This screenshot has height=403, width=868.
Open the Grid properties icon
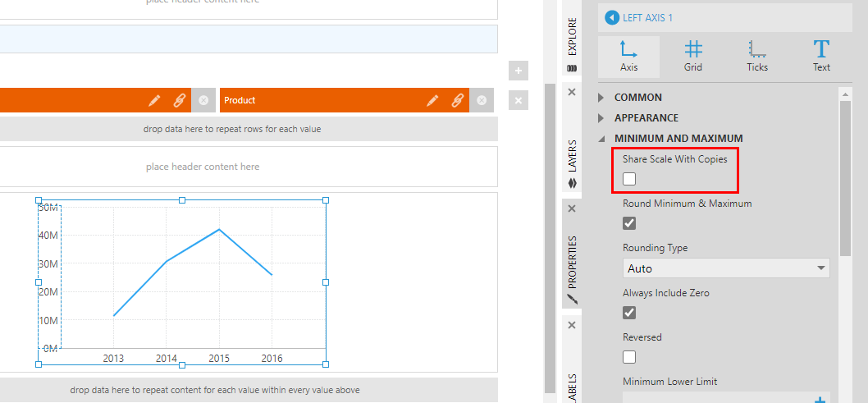[x=693, y=56]
